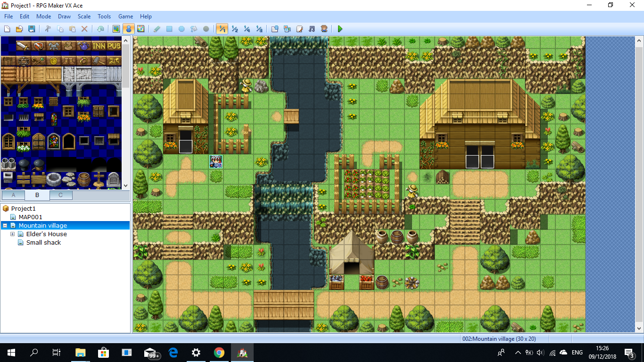Viewport: 644px width, 362px height.
Task: Open the Database icon in the toolbar
Action: point(275,29)
